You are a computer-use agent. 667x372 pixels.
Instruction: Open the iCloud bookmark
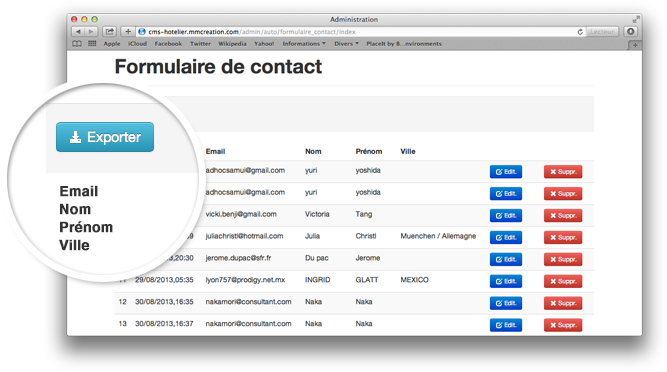(x=137, y=44)
